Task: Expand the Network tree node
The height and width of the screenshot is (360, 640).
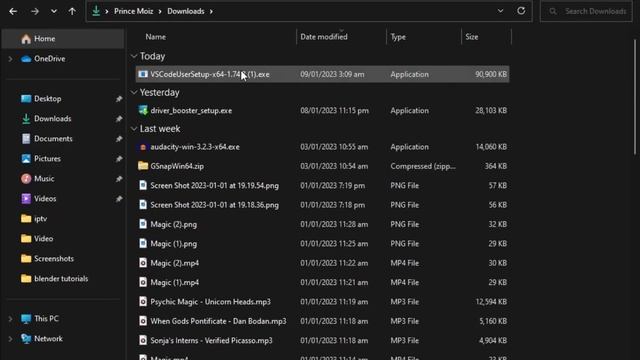Action: click(10, 339)
